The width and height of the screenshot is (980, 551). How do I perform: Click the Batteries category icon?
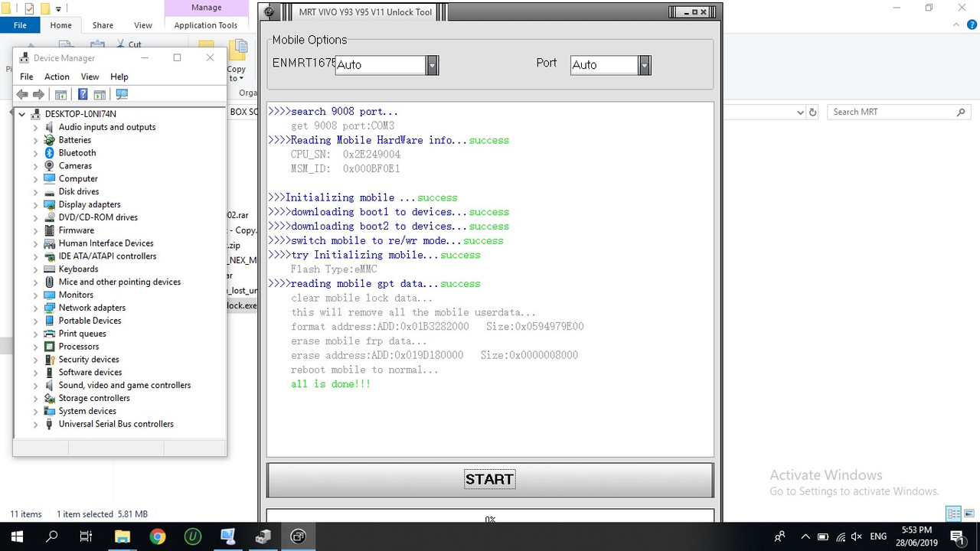50,140
